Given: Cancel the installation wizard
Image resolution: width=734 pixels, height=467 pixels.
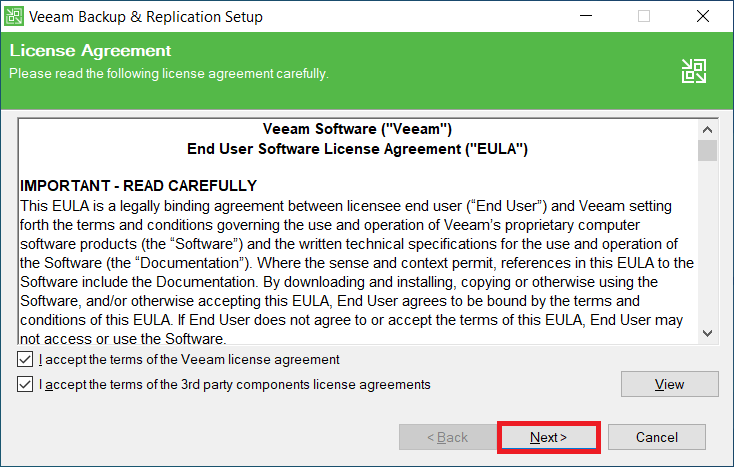Looking at the screenshot, I should pyautogui.click(x=657, y=437).
